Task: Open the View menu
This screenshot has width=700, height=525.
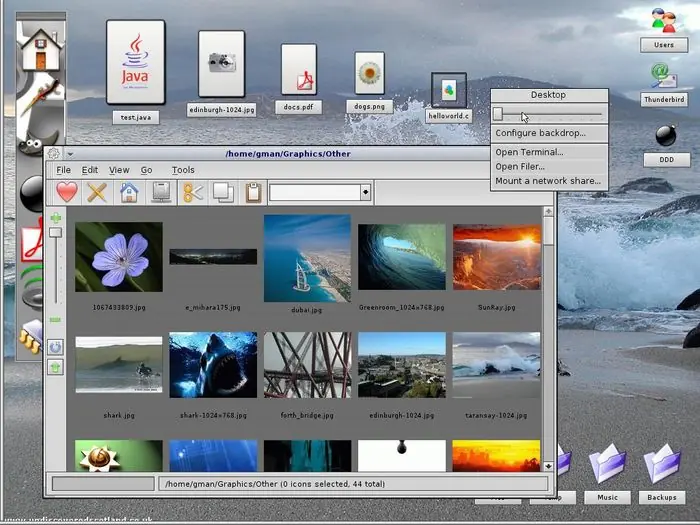Action: pos(119,170)
